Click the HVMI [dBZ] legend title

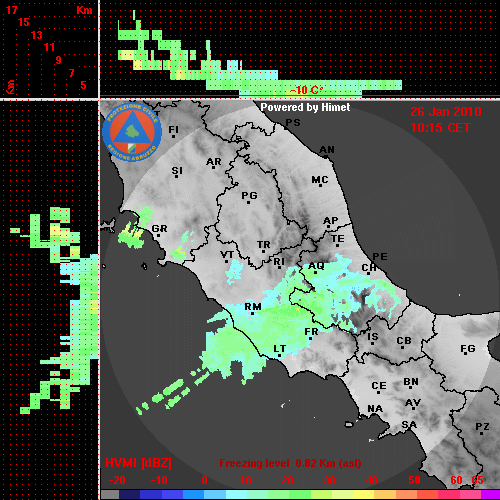tap(138, 463)
